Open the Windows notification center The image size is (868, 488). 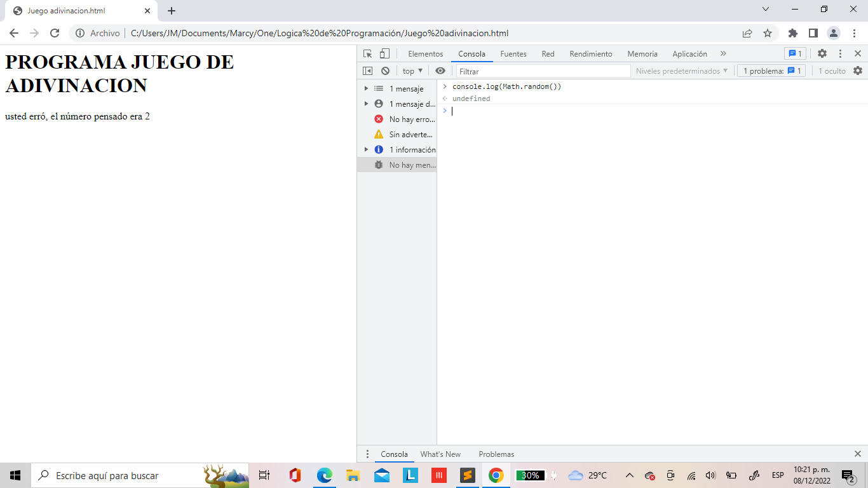point(848,475)
